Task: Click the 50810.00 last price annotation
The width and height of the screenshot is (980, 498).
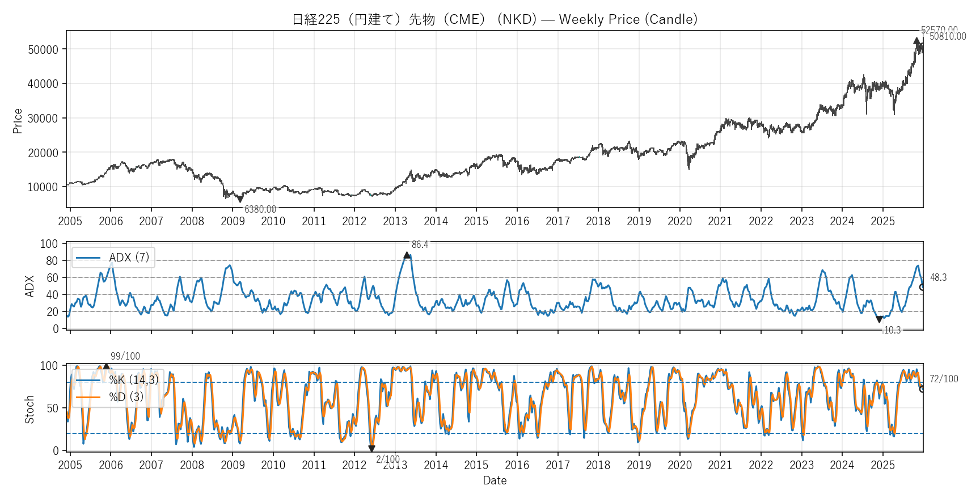Action: coord(948,36)
